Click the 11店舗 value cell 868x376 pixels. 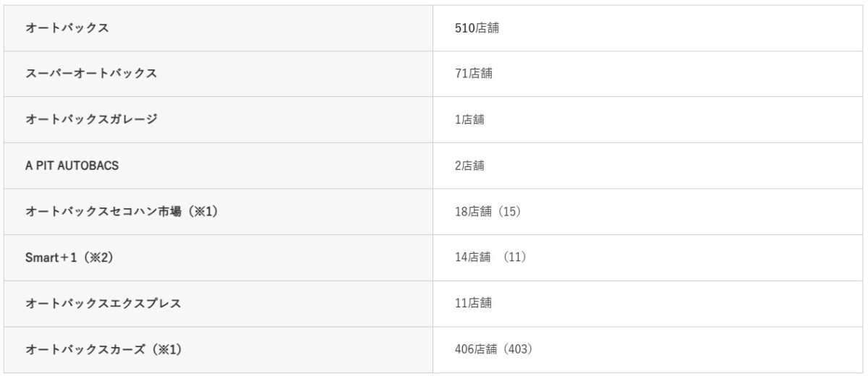click(x=473, y=304)
